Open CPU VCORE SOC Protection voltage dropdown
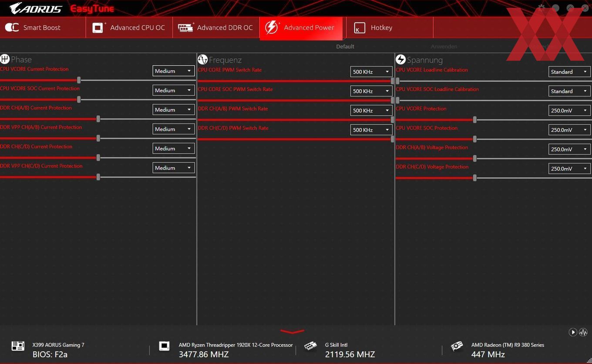Image resolution: width=592 pixels, height=364 pixels. pos(569,130)
